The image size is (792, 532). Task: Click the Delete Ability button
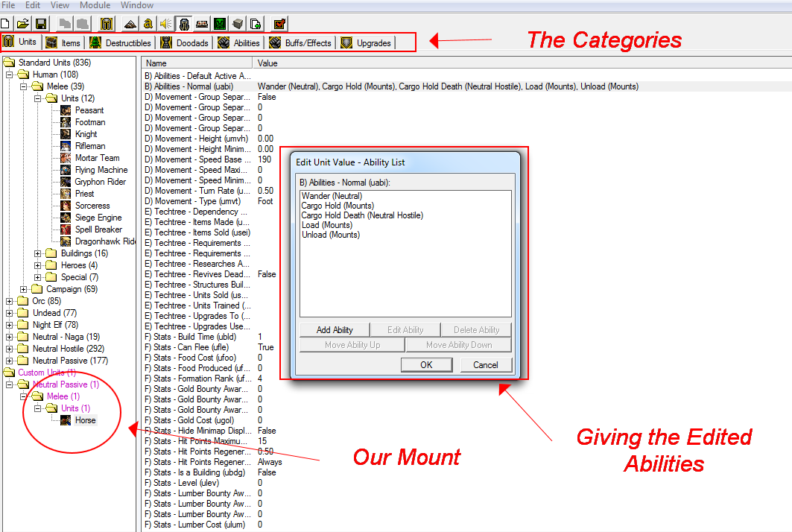pyautogui.click(x=476, y=330)
